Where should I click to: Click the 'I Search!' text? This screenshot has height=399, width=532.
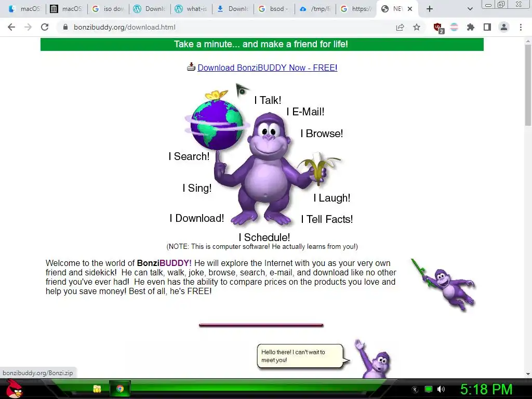[x=189, y=156]
